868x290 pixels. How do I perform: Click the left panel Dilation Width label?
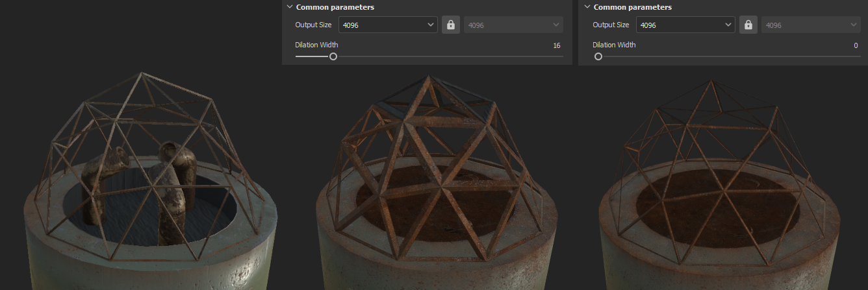click(316, 45)
